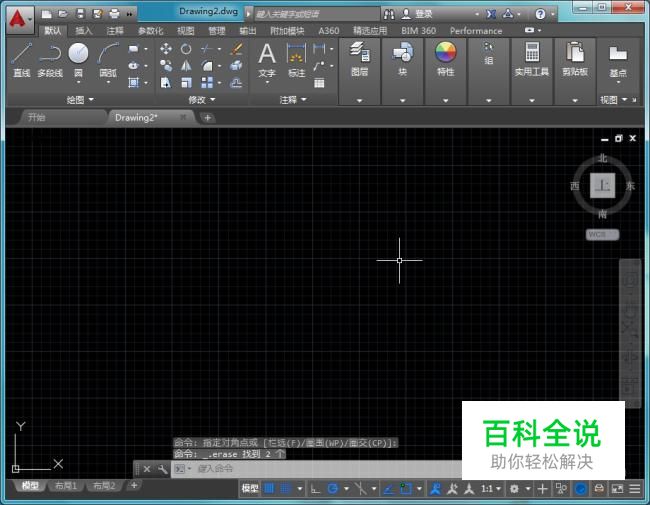Switch to the 插入 ribbon tab
This screenshot has height=505, width=650.
point(84,31)
